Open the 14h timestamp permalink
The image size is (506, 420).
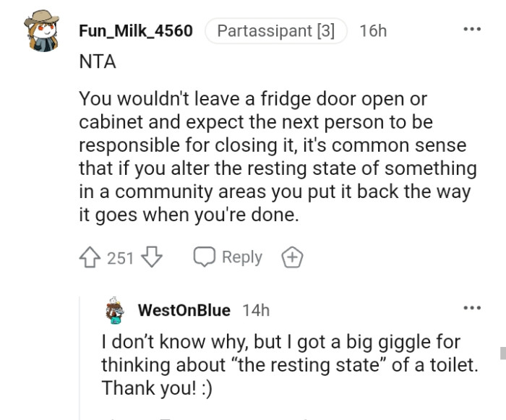tap(256, 311)
